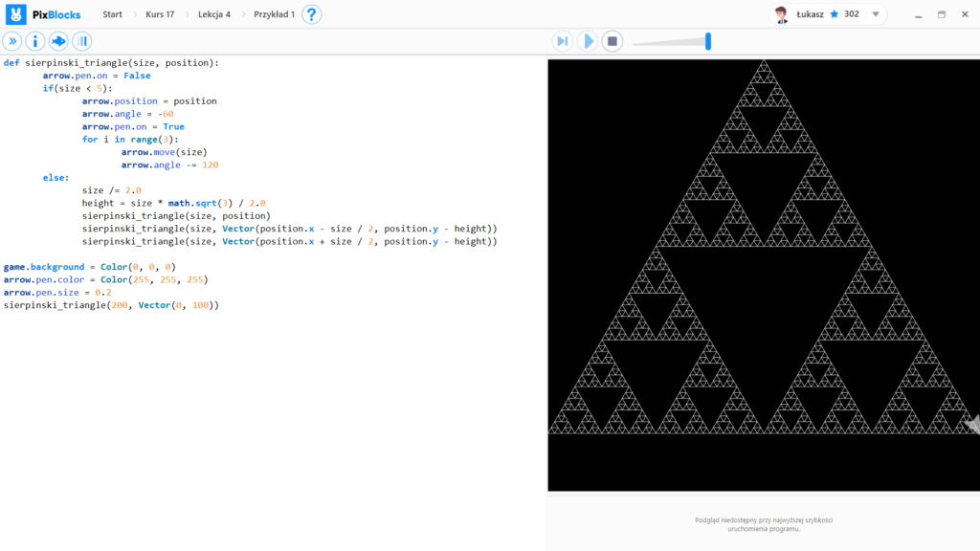Image resolution: width=980 pixels, height=551 pixels.
Task: Click the speed slider handle
Action: 708,41
